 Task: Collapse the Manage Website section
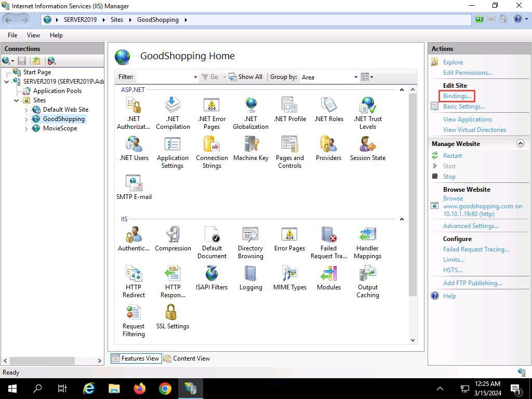point(520,143)
